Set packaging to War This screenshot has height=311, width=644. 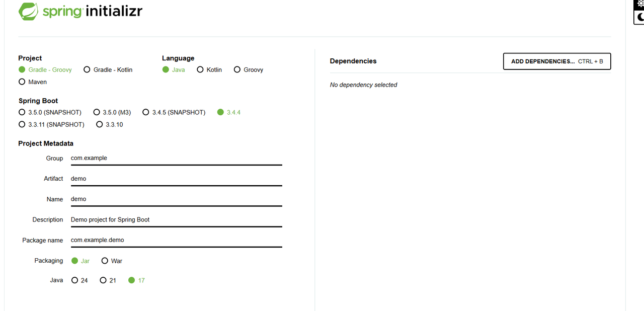(x=105, y=261)
